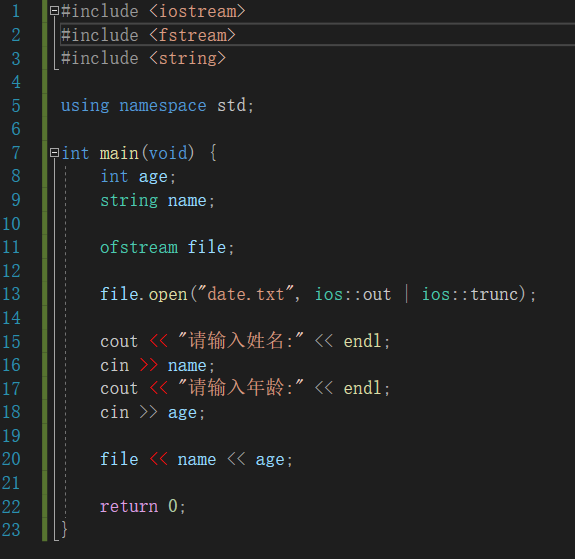Click the "请输入姓名:" string
Viewport: 575px width, 559px height.
point(241,341)
